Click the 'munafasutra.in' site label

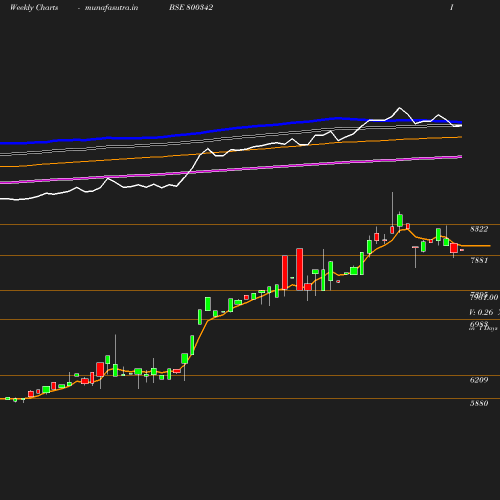111,8
